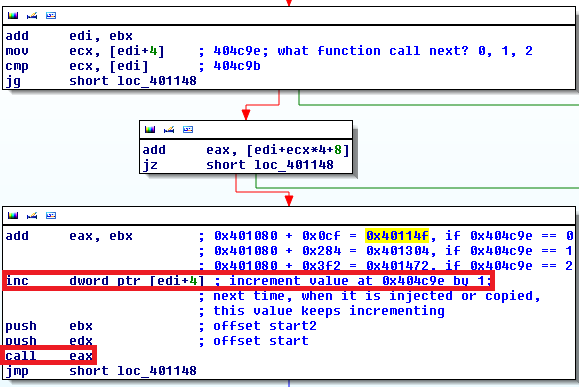Click 'loc_401148' in the jmp instruction

157,370
